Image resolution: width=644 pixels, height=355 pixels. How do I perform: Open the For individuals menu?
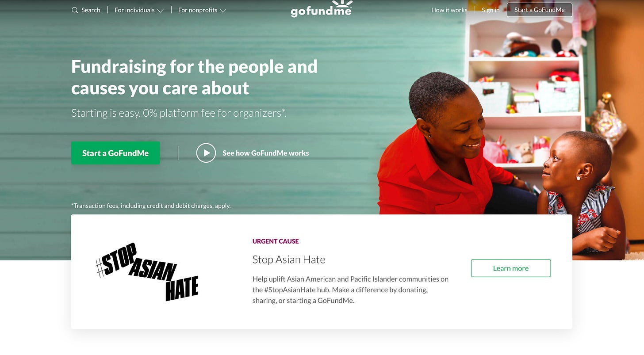click(x=139, y=10)
